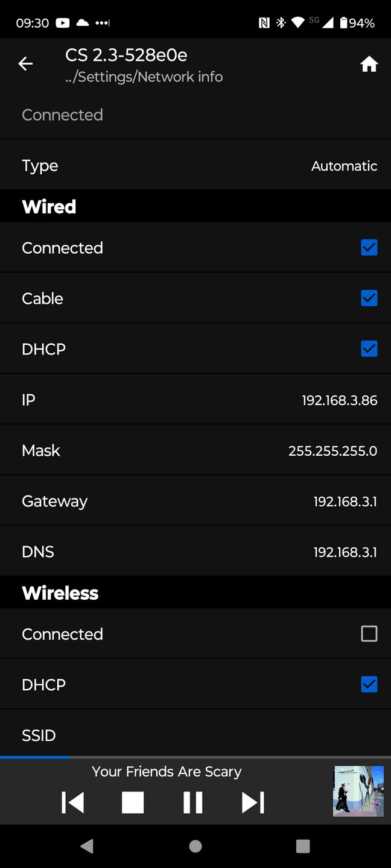391x868 pixels.
Task: Check the Wireless Connected checkbox
Action: (369, 634)
